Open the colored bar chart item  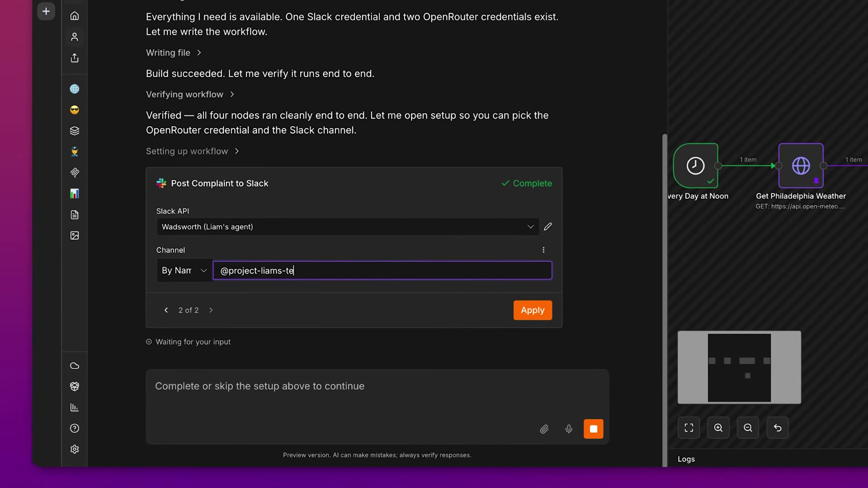[75, 193]
